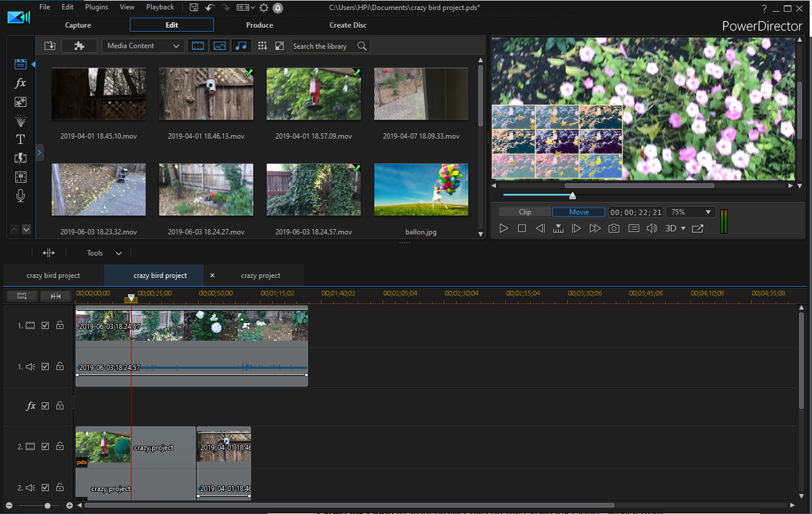The width and height of the screenshot is (812, 514).
Task: Switch to the crazy project tab
Action: tap(261, 276)
